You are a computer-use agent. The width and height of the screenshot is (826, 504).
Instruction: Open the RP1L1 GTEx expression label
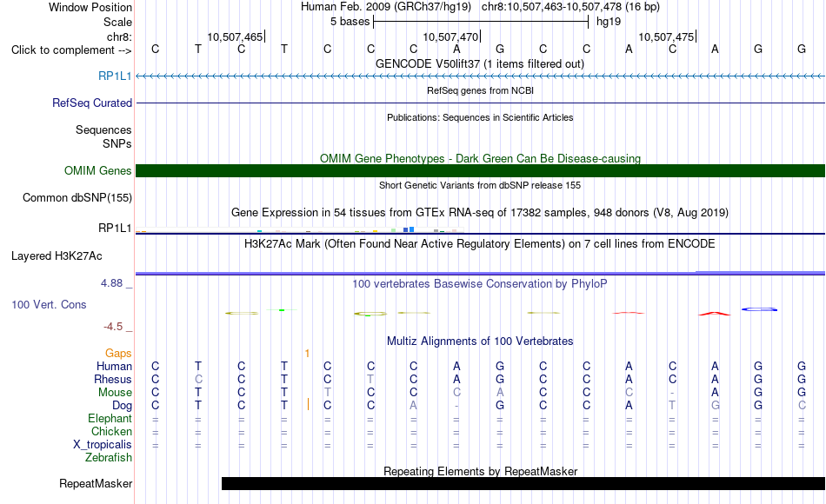click(115, 228)
